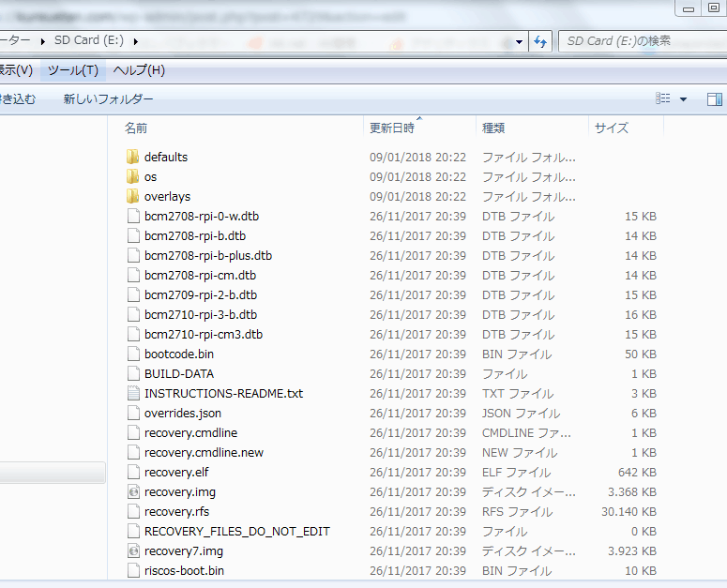
Task: Click the 新しいフォルダー button
Action: point(108,98)
